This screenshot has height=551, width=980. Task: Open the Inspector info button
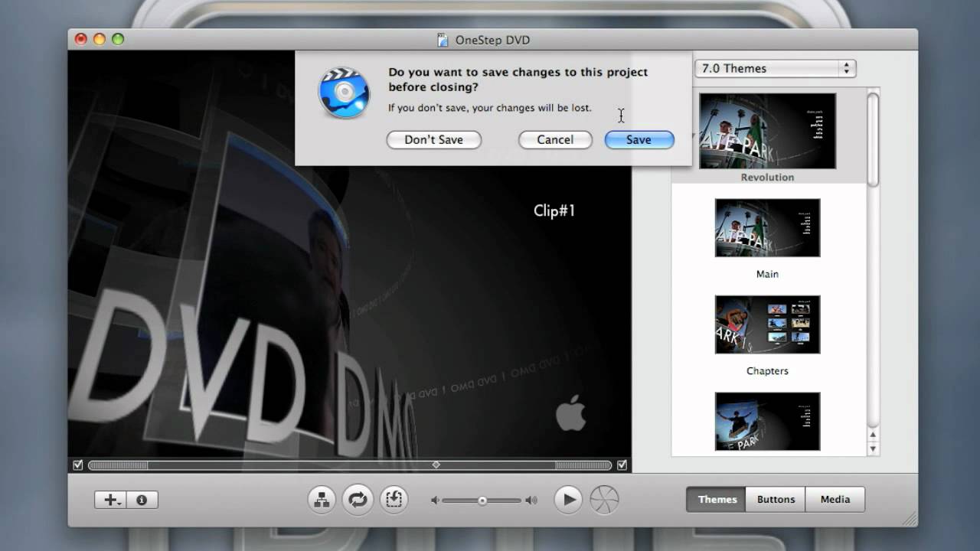142,500
